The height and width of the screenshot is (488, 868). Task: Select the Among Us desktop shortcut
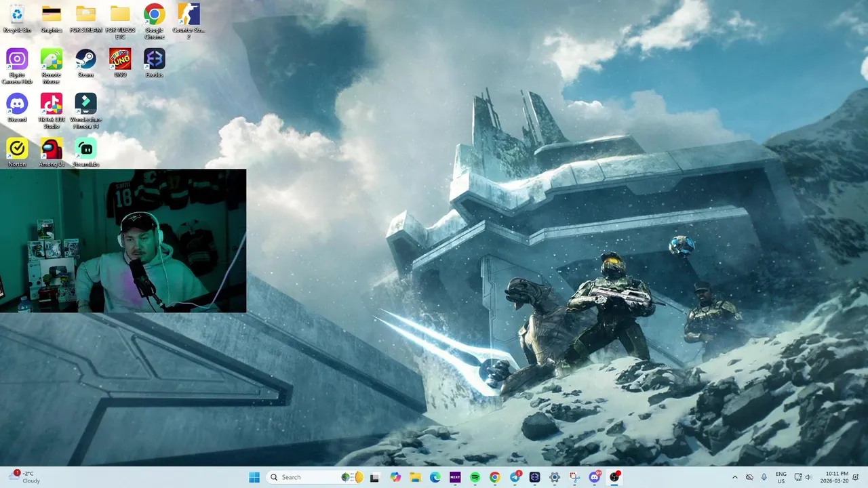(x=51, y=152)
